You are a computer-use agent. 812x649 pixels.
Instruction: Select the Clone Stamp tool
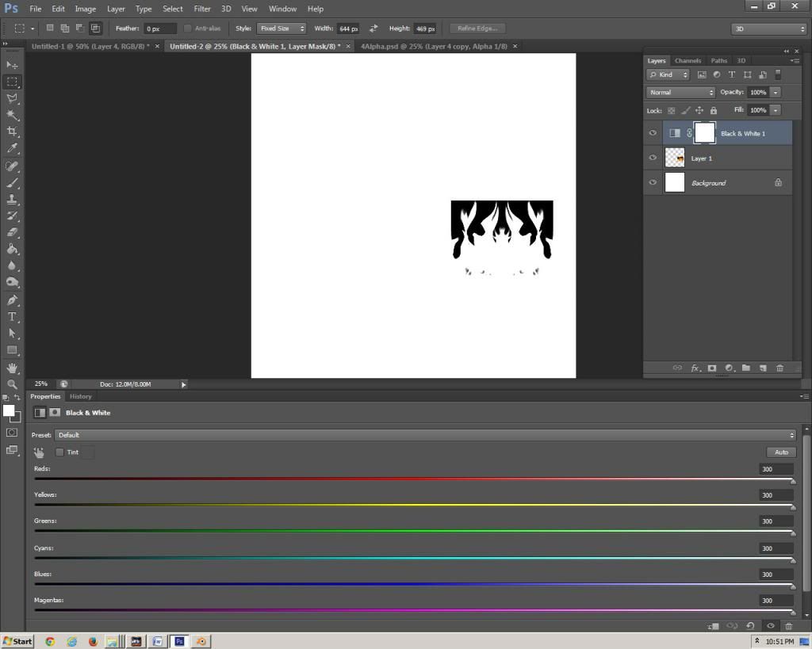point(12,199)
